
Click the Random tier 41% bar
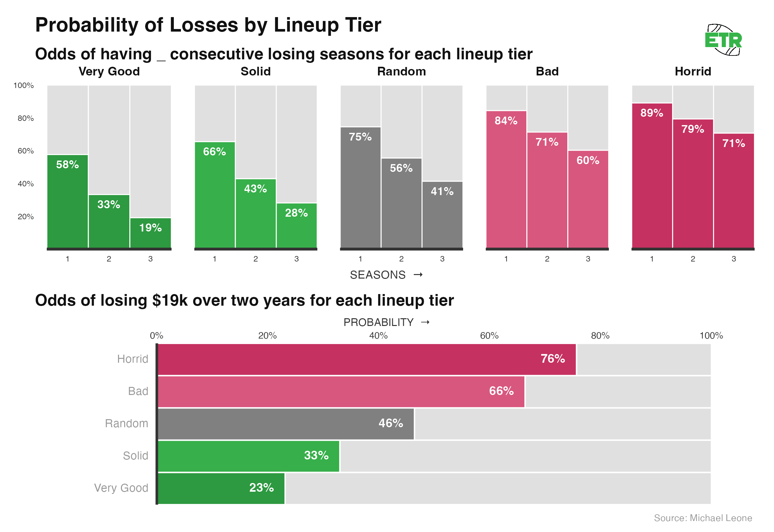tap(442, 214)
